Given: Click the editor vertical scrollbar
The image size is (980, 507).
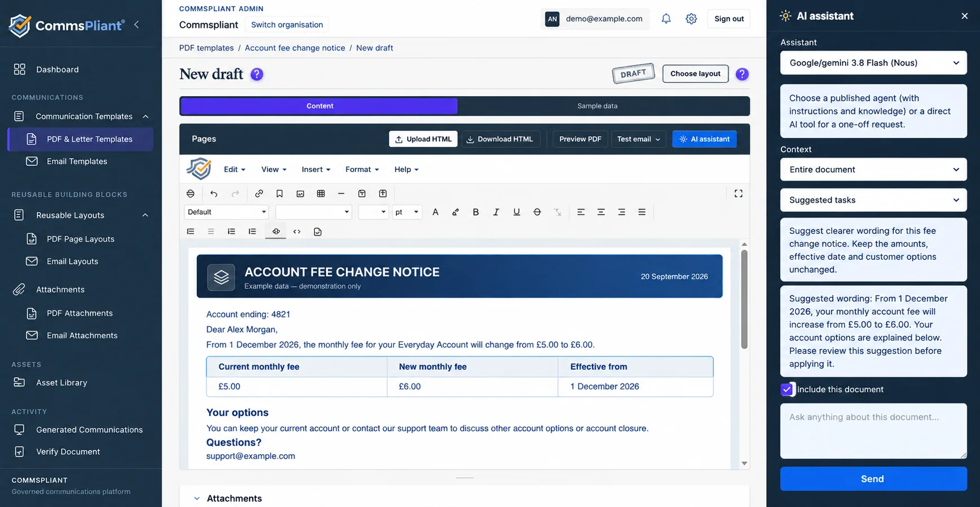Looking at the screenshot, I should 744,300.
